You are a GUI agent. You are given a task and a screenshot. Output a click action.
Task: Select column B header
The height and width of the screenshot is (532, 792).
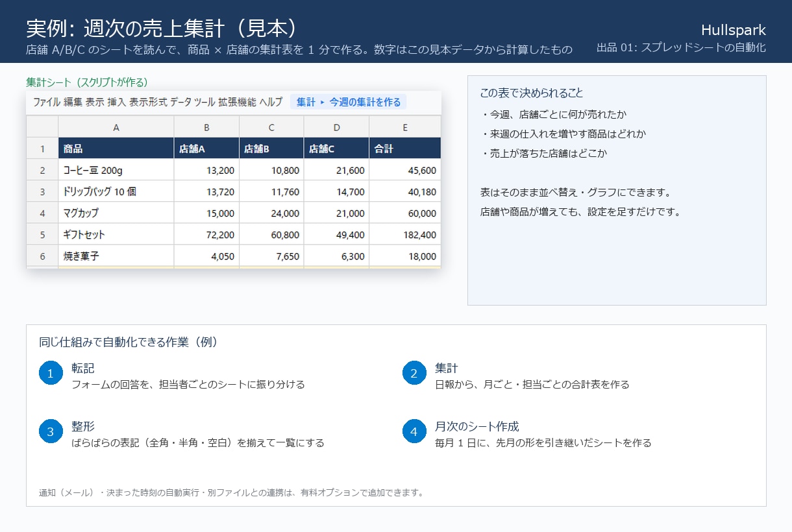click(x=206, y=127)
